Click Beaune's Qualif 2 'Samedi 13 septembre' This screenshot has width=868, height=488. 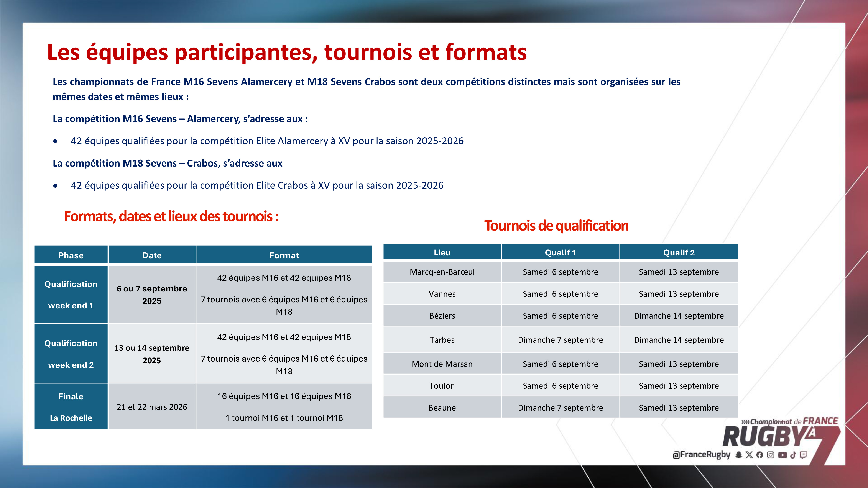pyautogui.click(x=679, y=408)
